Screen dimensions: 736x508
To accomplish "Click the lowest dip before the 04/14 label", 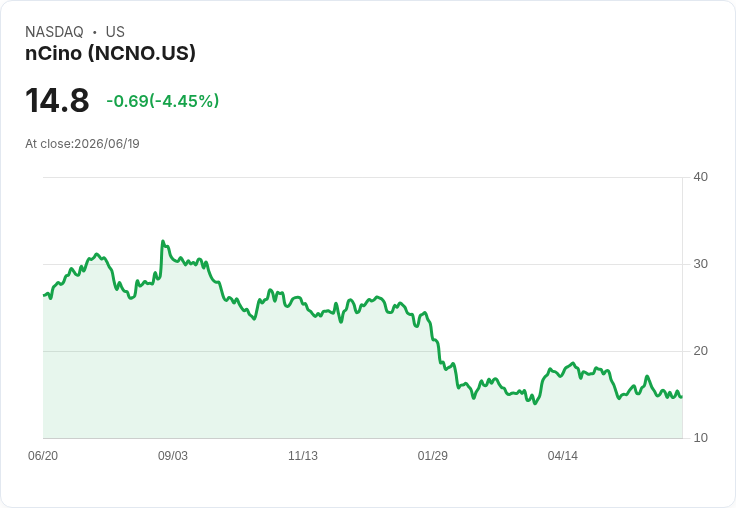I will [x=535, y=403].
